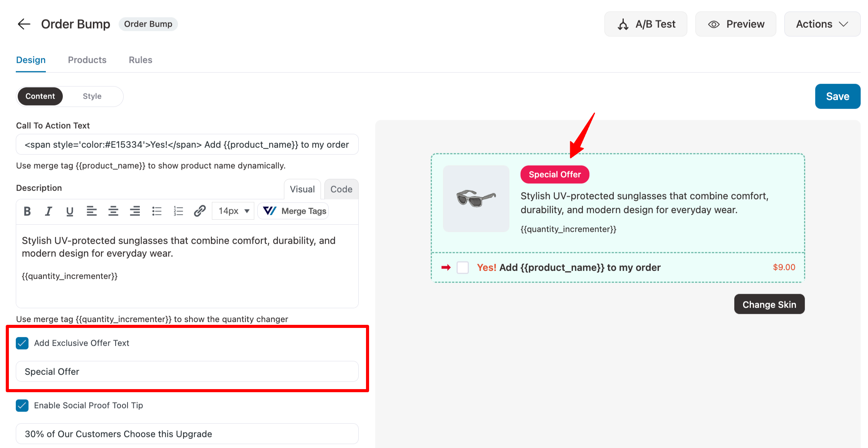Toggle bold formatting in description editor
Image resolution: width=868 pixels, height=448 pixels.
[27, 211]
